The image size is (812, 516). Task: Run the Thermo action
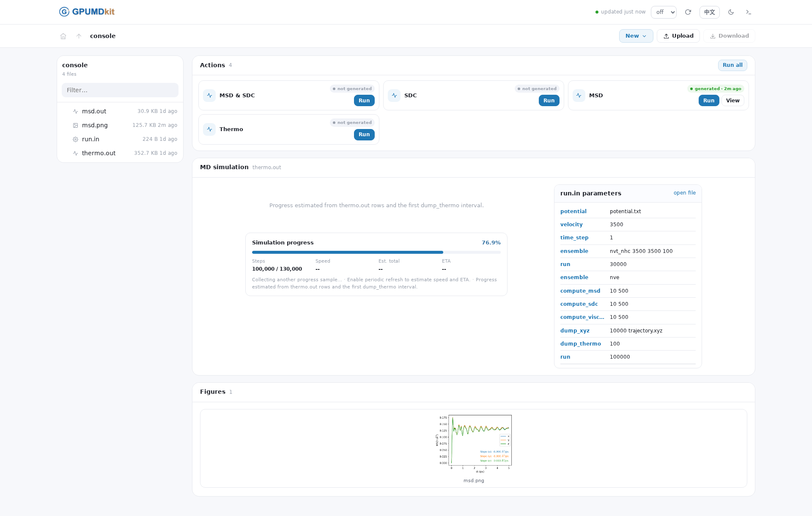(x=364, y=134)
